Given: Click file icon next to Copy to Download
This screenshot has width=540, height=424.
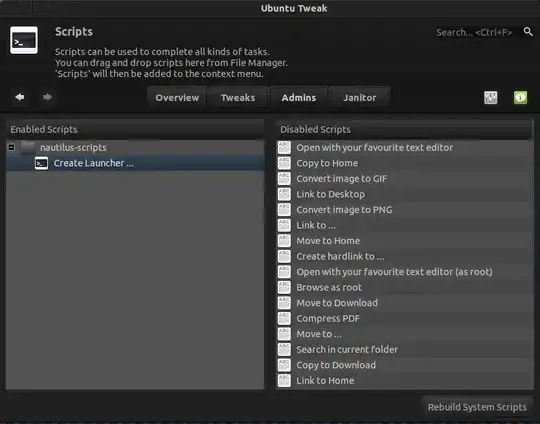Looking at the screenshot, I should [284, 365].
